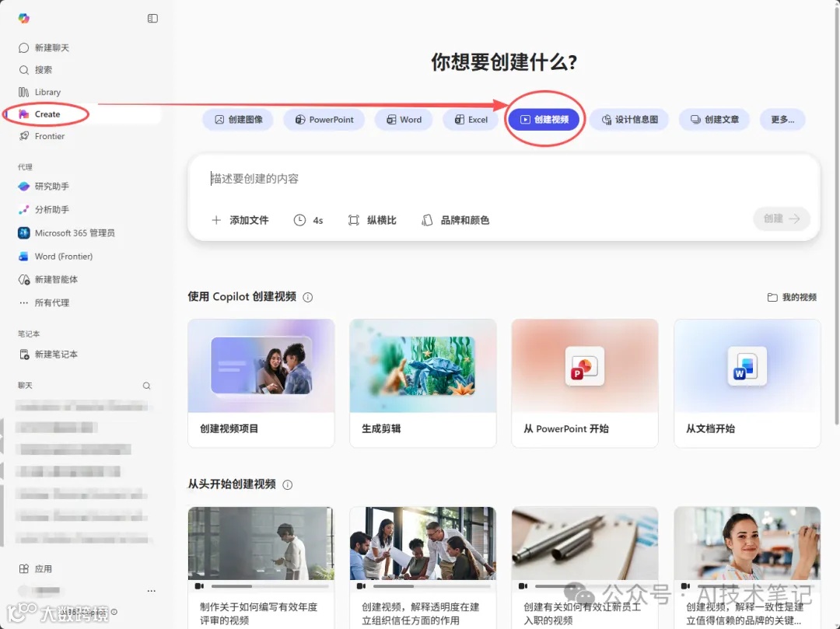The image size is (840, 629).
Task: Open the search (搜索) item
Action: [35, 70]
